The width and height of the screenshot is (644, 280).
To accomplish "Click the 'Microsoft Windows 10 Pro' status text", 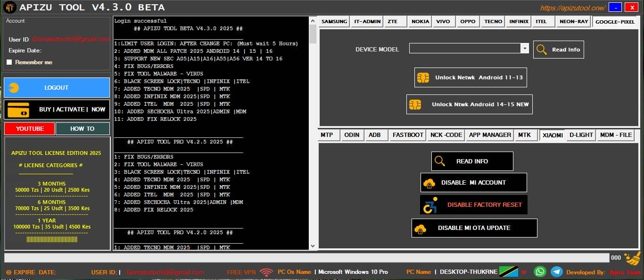I will pyautogui.click(x=353, y=272).
